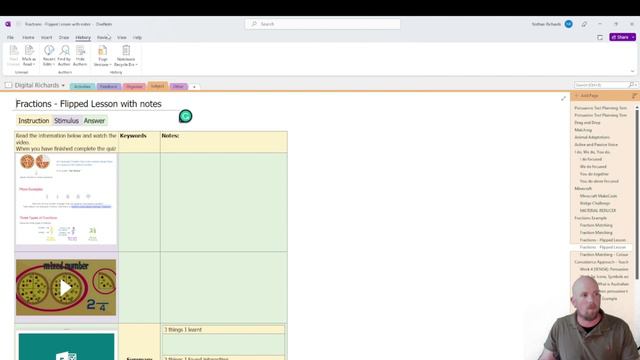
Task: Click in the notebook search field
Action: point(601,85)
